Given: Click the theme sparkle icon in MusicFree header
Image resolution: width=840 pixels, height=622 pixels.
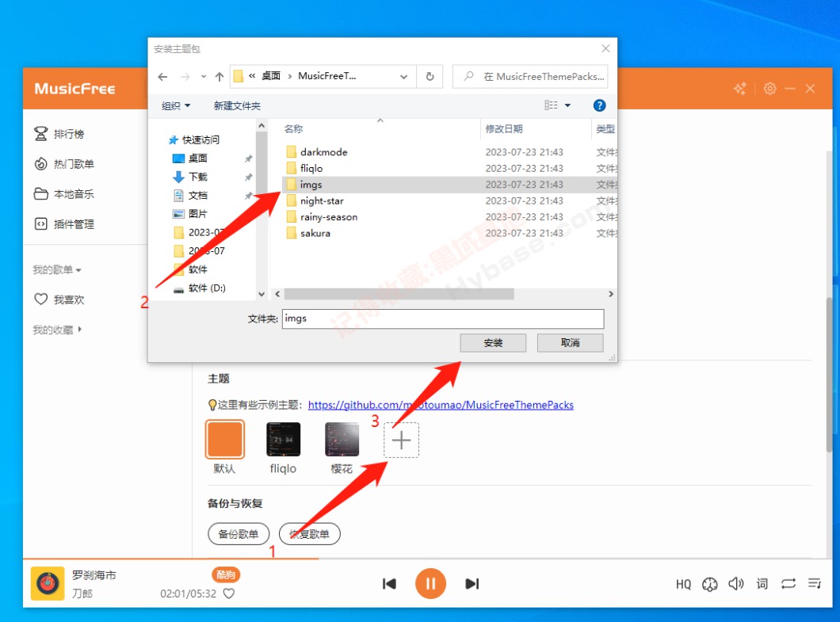Looking at the screenshot, I should [x=740, y=89].
